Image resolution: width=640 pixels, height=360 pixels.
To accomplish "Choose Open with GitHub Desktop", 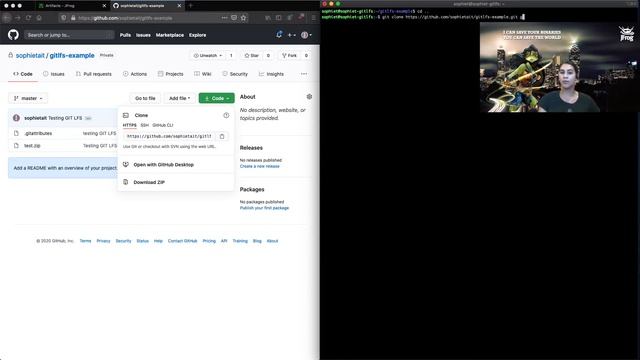I will [164, 165].
